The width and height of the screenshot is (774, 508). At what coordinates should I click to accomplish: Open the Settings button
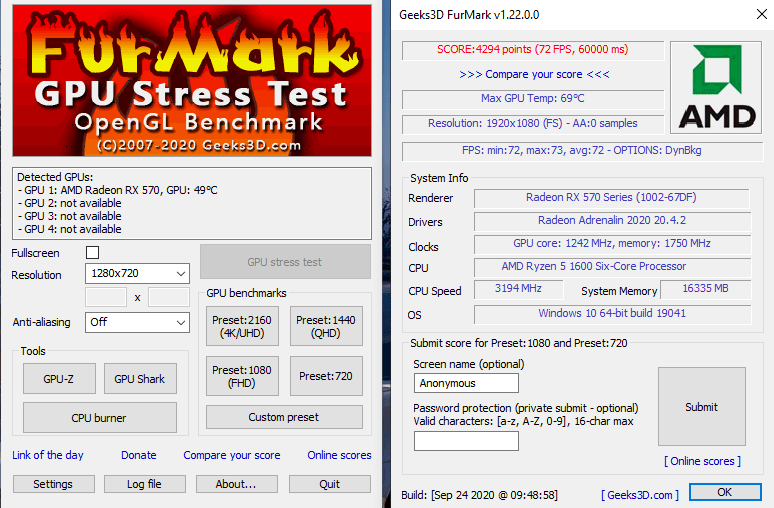[53, 484]
